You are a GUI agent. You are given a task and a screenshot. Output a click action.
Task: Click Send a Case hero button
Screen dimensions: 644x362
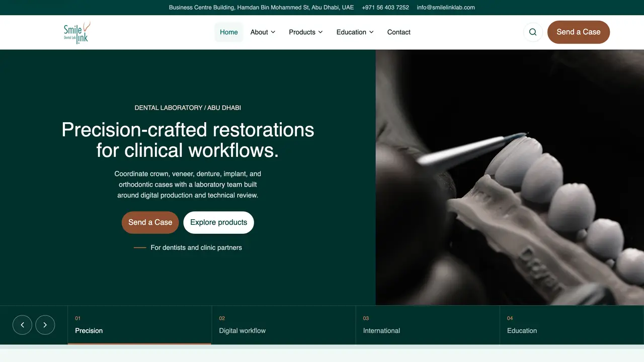(150, 222)
